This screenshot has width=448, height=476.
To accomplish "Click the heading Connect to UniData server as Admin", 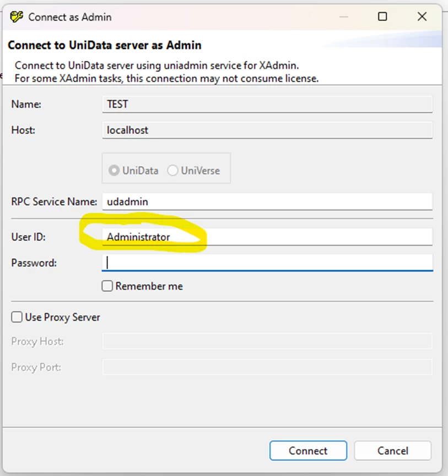I will coord(105,45).
